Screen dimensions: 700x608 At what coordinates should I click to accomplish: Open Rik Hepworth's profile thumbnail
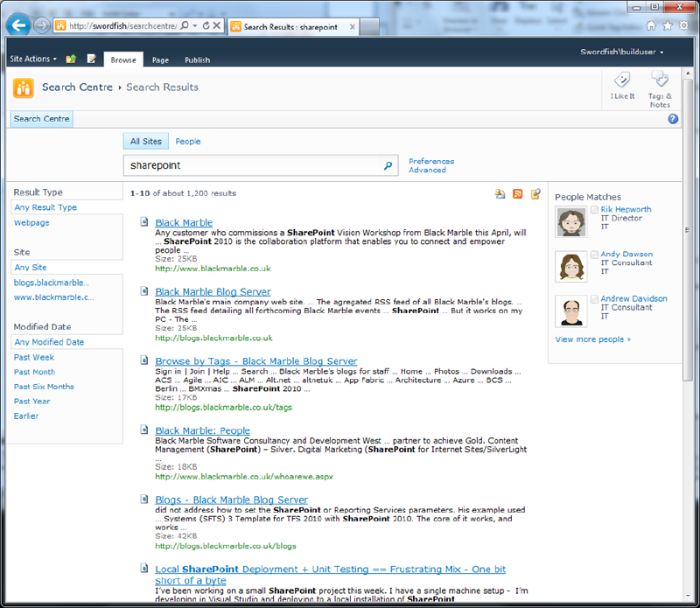click(x=571, y=222)
